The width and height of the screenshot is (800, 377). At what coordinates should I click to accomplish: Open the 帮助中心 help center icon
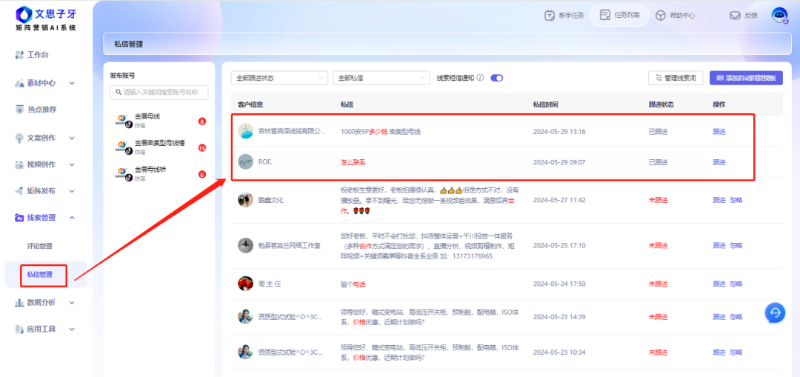click(x=661, y=16)
